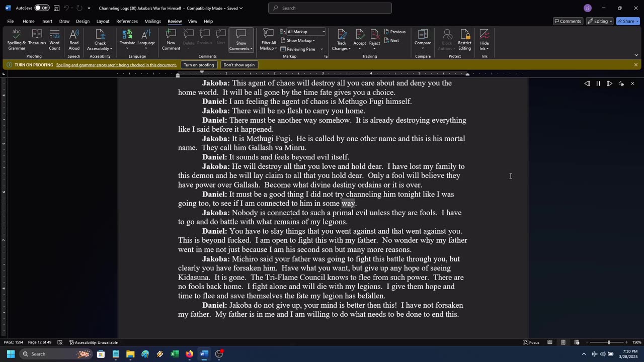Open Customize Quick Access Toolbar dropdown
Image resolution: width=644 pixels, height=362 pixels.
click(89, 8)
